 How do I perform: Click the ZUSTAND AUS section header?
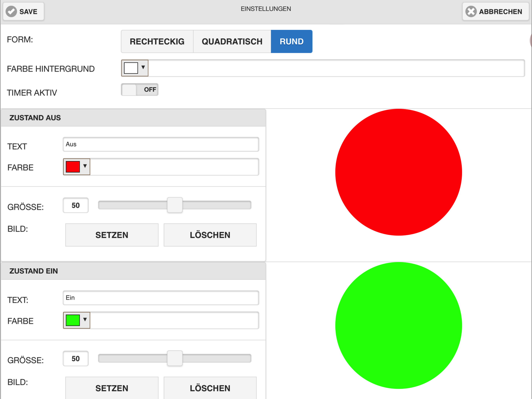coord(133,118)
